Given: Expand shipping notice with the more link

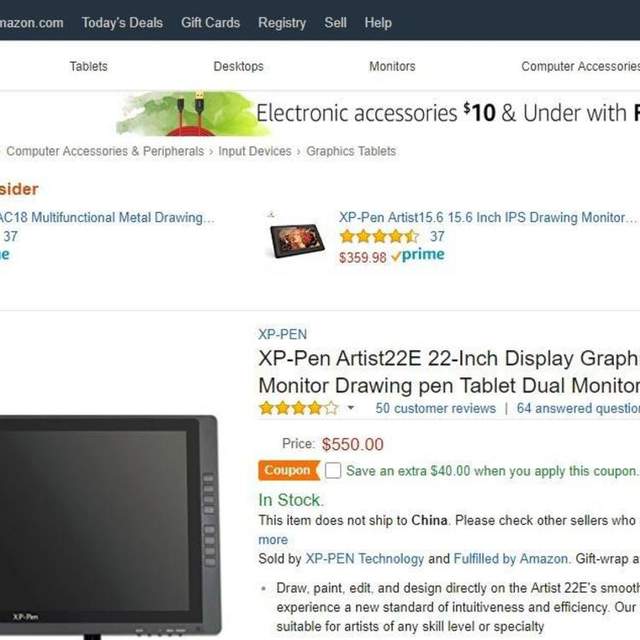Looking at the screenshot, I should click(273, 540).
